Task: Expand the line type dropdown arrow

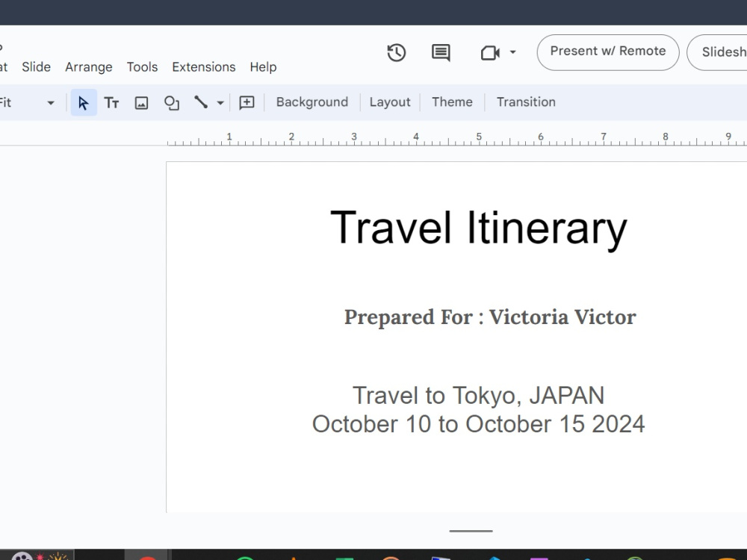Action: pos(220,102)
